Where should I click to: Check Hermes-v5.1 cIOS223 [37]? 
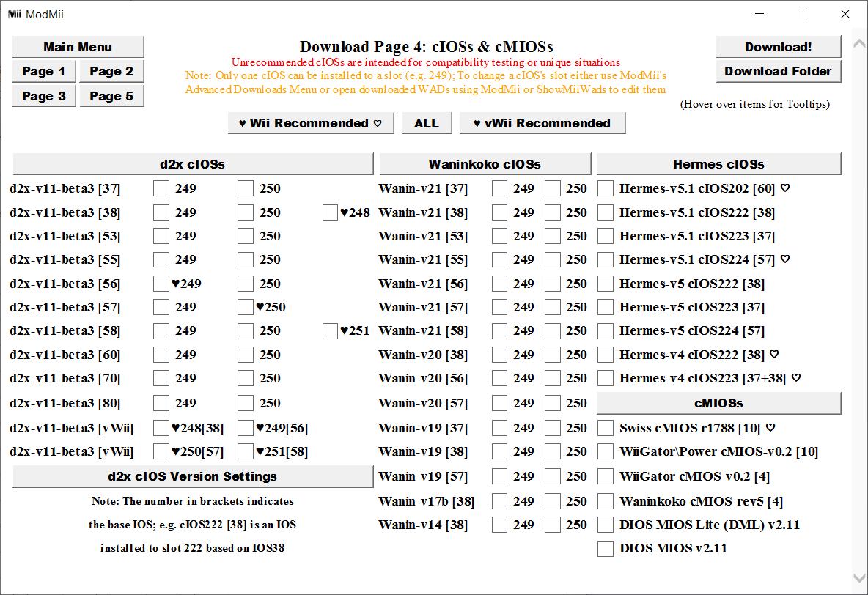pyautogui.click(x=606, y=236)
